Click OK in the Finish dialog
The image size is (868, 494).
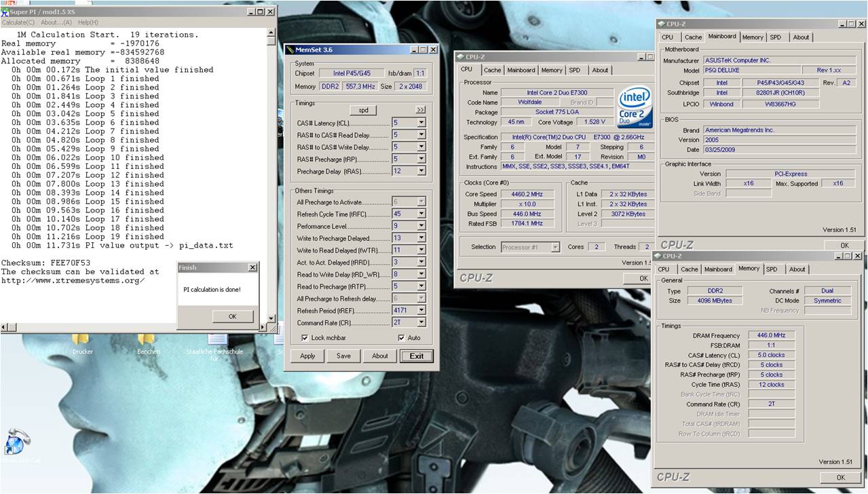(232, 316)
